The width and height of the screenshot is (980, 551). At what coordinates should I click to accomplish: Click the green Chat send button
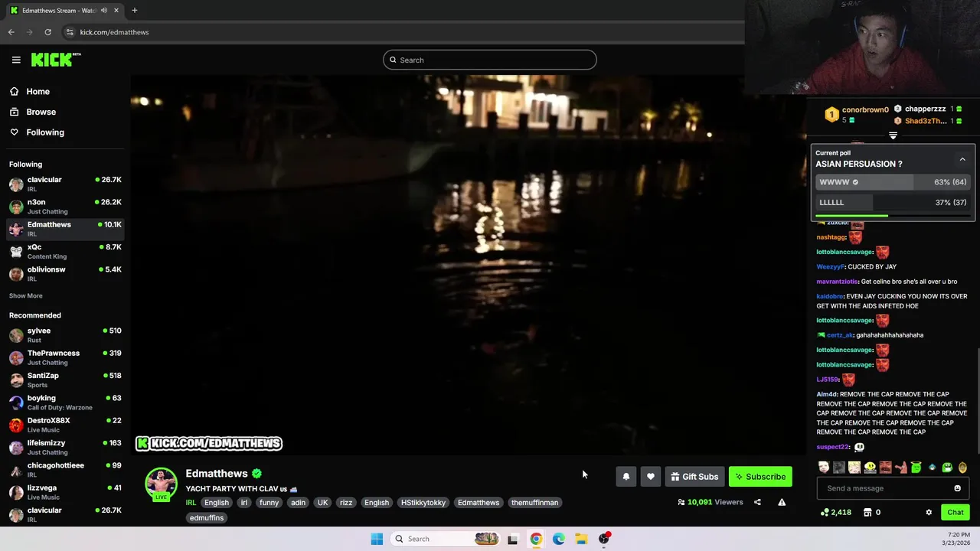pos(955,512)
